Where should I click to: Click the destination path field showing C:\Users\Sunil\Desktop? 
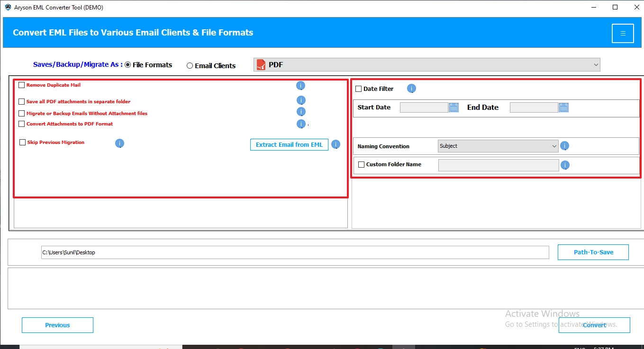pyautogui.click(x=295, y=252)
